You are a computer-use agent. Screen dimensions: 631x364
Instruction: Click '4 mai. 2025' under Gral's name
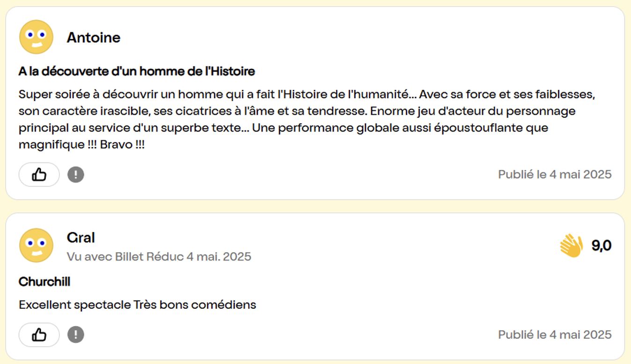coord(219,257)
